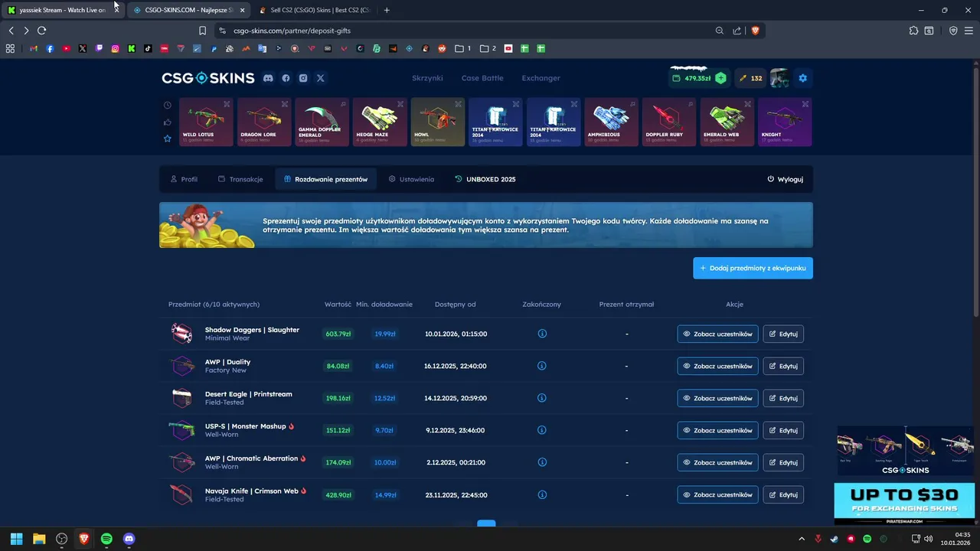Open the YouTube bookmark icon

point(67,48)
